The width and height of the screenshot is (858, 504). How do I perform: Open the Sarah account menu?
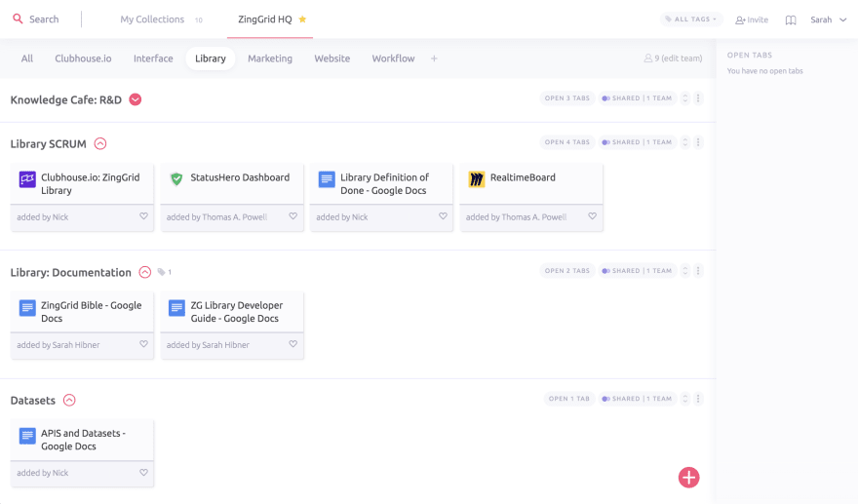click(829, 19)
